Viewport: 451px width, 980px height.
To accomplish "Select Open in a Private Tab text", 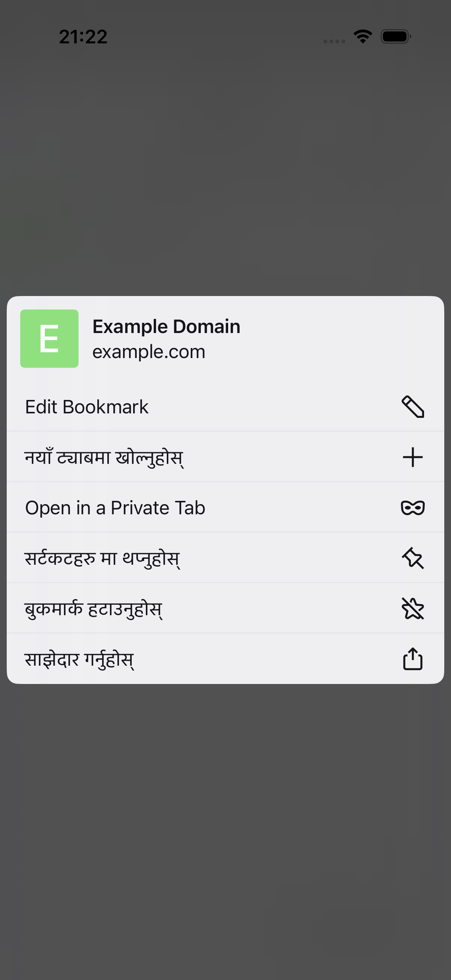I will [x=115, y=508].
